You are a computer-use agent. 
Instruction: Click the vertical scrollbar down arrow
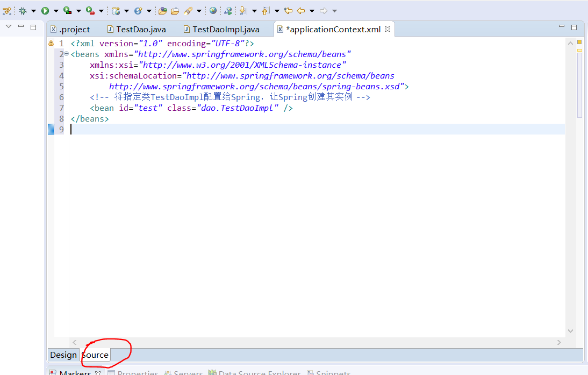(570, 331)
